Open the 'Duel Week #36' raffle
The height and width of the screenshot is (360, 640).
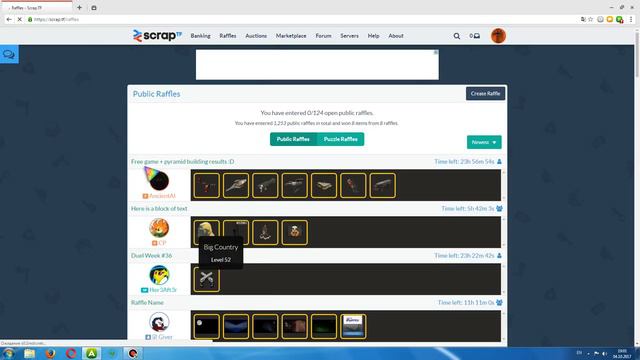pyautogui.click(x=151, y=256)
